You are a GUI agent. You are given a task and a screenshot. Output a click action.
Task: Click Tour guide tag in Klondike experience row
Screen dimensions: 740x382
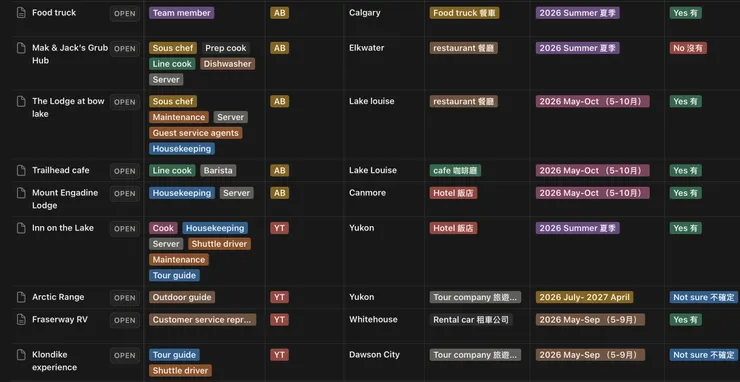174,355
